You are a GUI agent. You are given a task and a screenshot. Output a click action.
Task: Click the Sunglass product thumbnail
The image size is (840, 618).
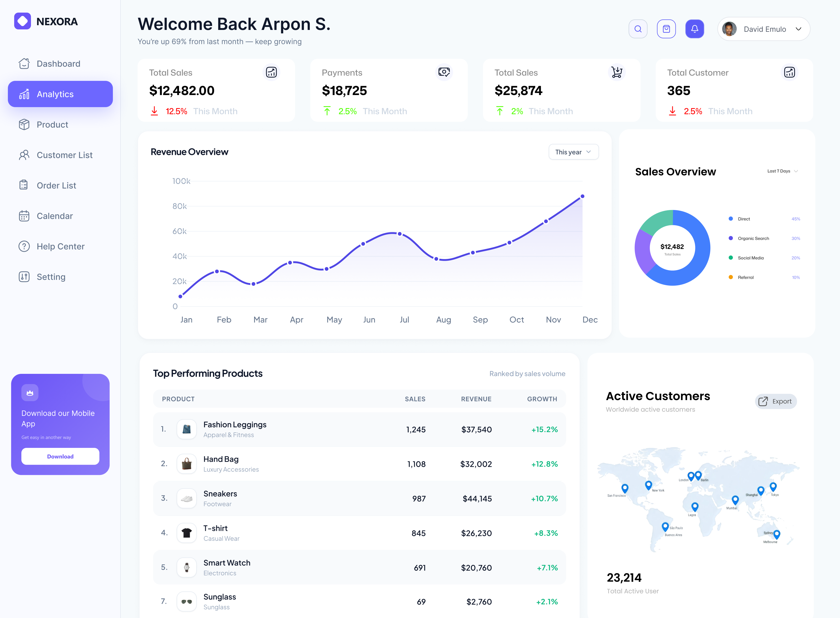pyautogui.click(x=187, y=601)
